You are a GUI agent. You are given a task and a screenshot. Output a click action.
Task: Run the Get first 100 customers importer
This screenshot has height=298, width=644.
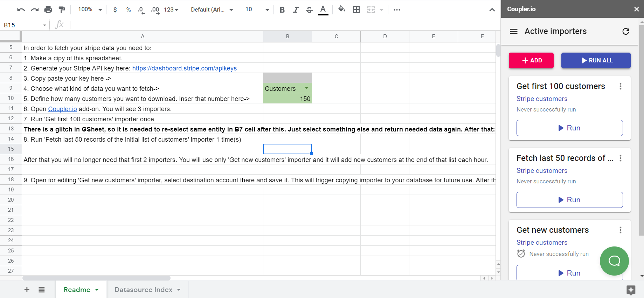tap(570, 128)
